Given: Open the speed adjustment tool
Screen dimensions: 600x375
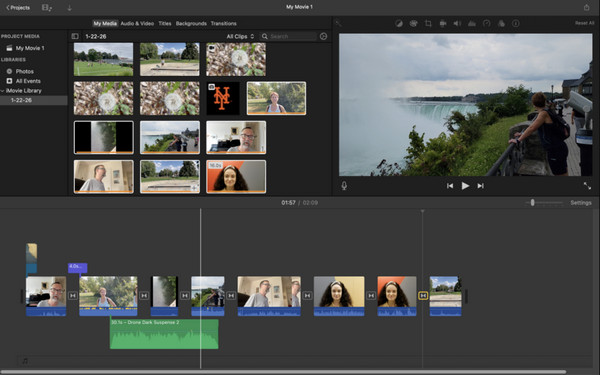Looking at the screenshot, I should pyautogui.click(x=486, y=23).
